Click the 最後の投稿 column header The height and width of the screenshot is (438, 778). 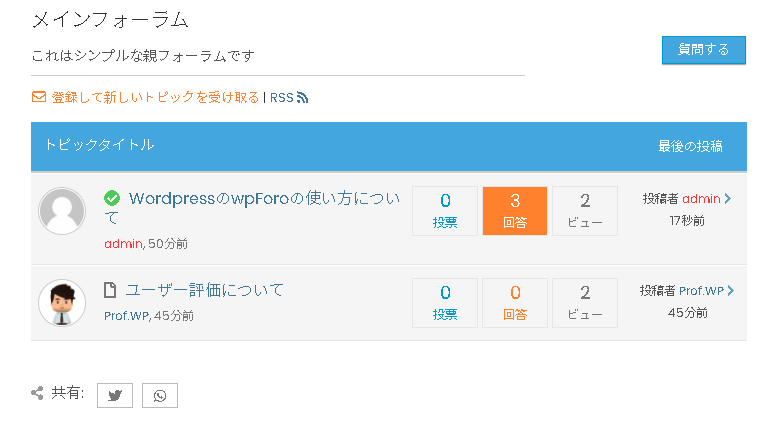coord(690,146)
